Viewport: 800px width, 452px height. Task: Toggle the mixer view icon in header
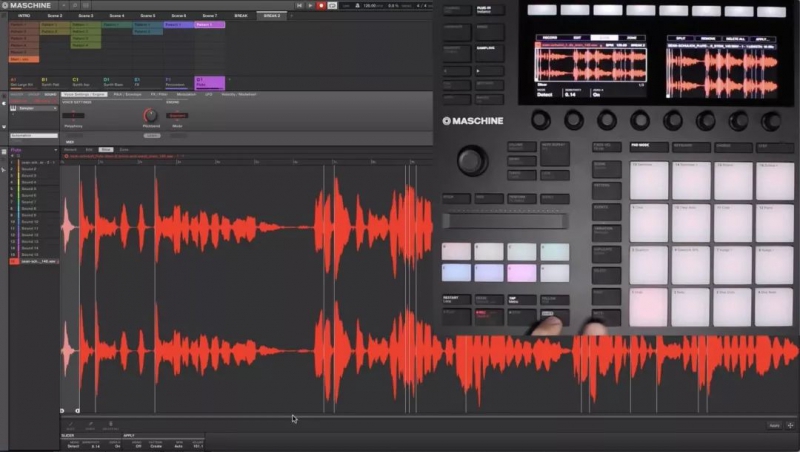[x=86, y=6]
